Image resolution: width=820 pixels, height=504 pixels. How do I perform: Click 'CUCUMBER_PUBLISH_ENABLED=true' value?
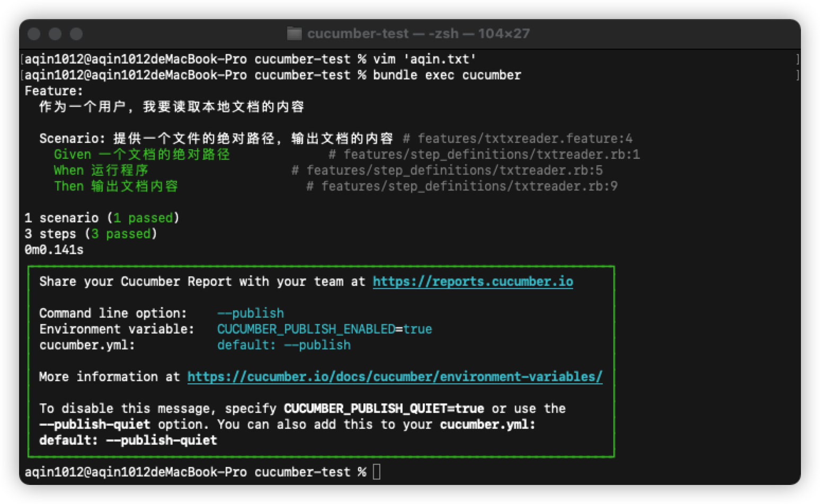[x=325, y=329]
